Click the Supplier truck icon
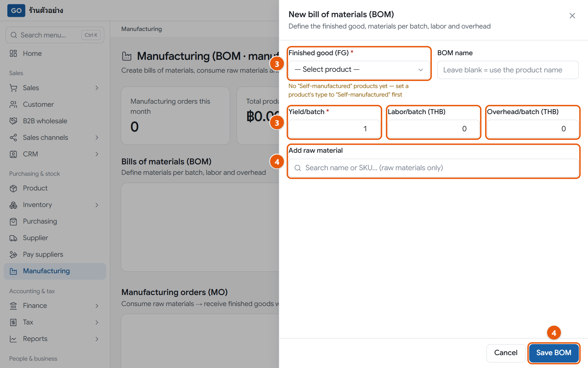This screenshot has width=588, height=368. tap(13, 238)
